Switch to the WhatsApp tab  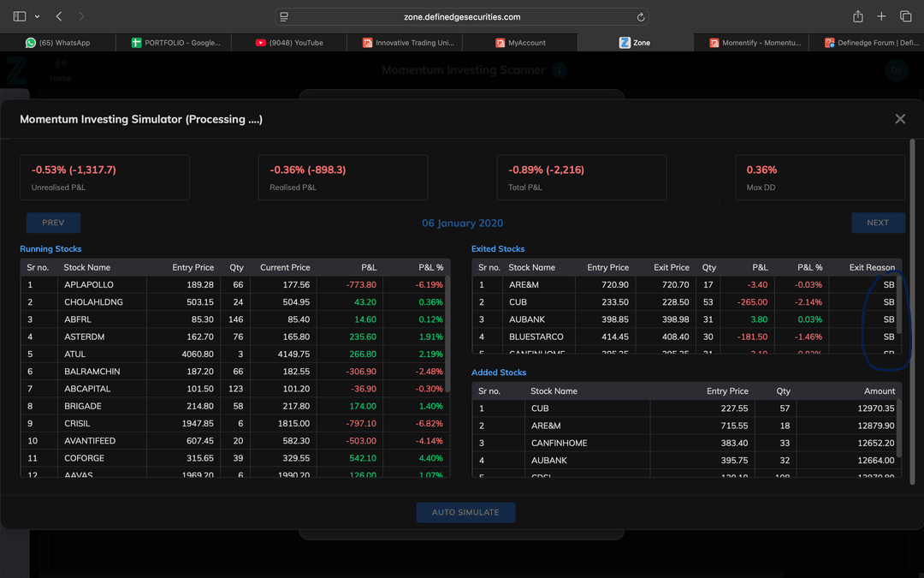coord(58,43)
